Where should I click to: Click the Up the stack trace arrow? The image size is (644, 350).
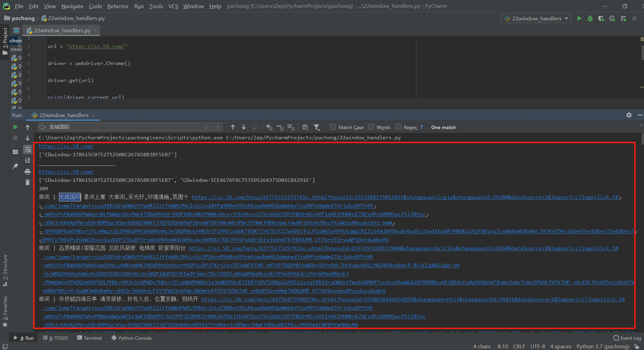(x=28, y=127)
